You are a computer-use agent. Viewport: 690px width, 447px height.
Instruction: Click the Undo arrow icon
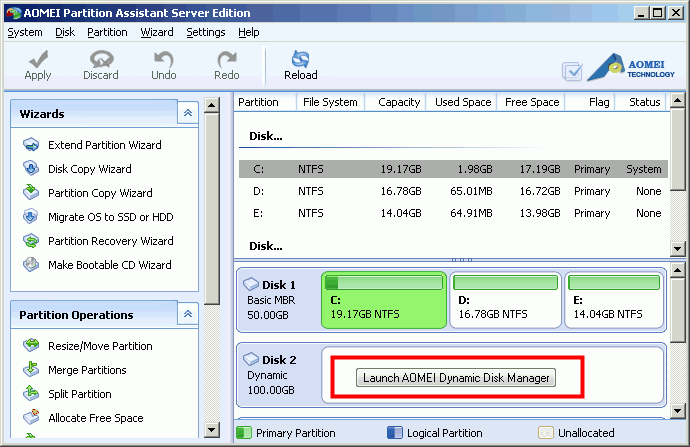point(164,59)
